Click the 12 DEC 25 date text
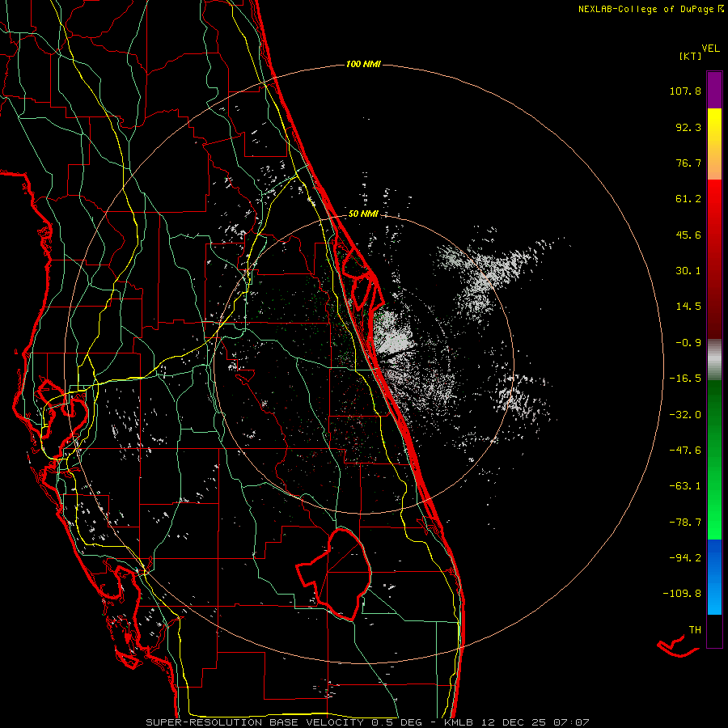Viewport: 728px width, 728px height. (x=512, y=722)
